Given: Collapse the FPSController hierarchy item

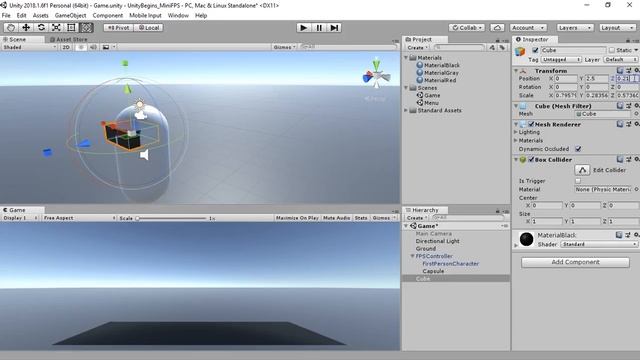Looking at the screenshot, I should pos(413,256).
